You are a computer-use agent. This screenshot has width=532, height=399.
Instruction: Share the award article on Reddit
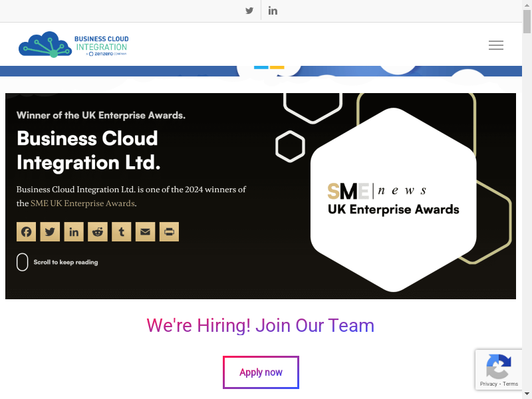98,231
